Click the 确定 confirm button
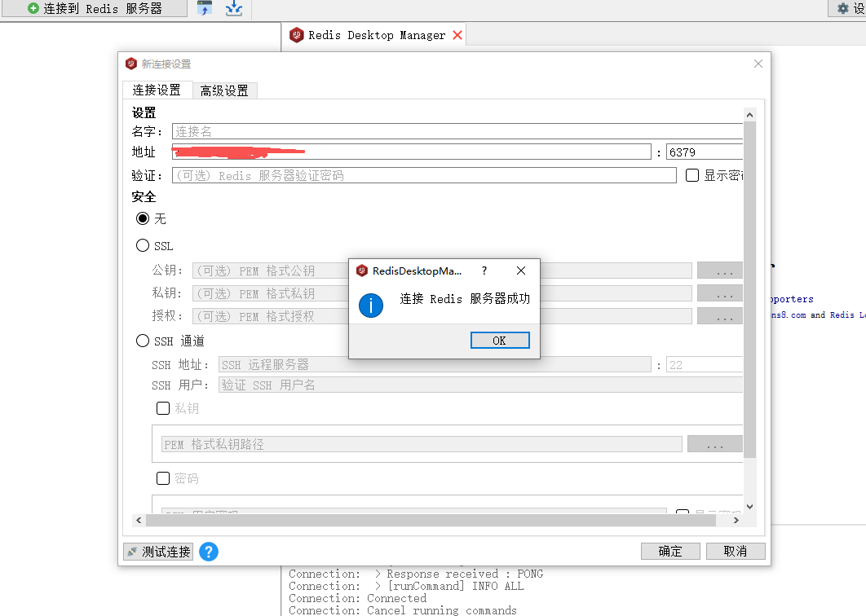The image size is (866, 616). point(670,551)
